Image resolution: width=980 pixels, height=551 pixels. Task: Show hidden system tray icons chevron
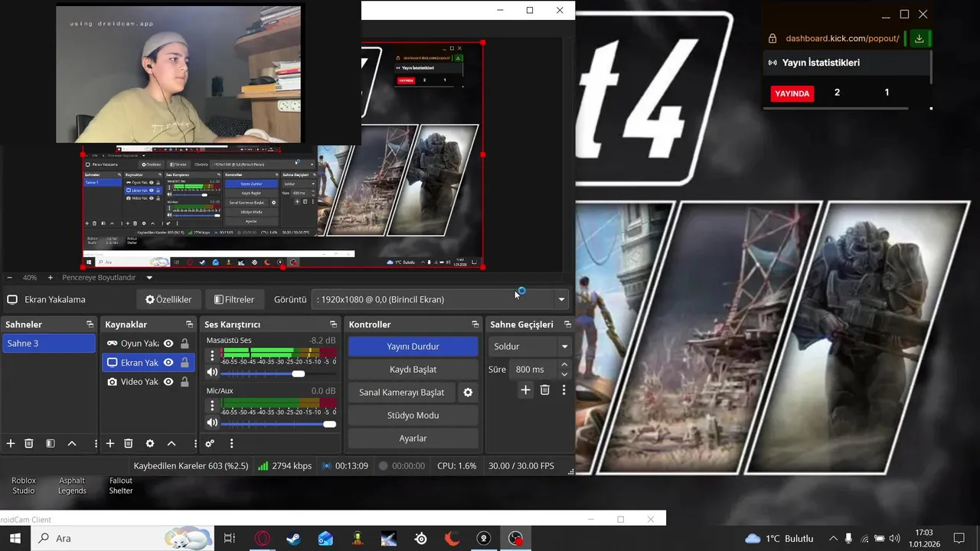click(x=833, y=539)
